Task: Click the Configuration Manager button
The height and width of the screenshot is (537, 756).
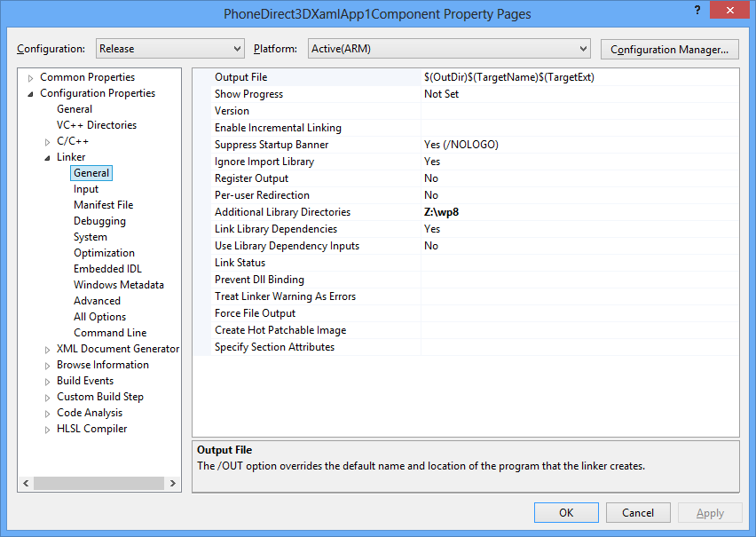Action: pyautogui.click(x=670, y=50)
